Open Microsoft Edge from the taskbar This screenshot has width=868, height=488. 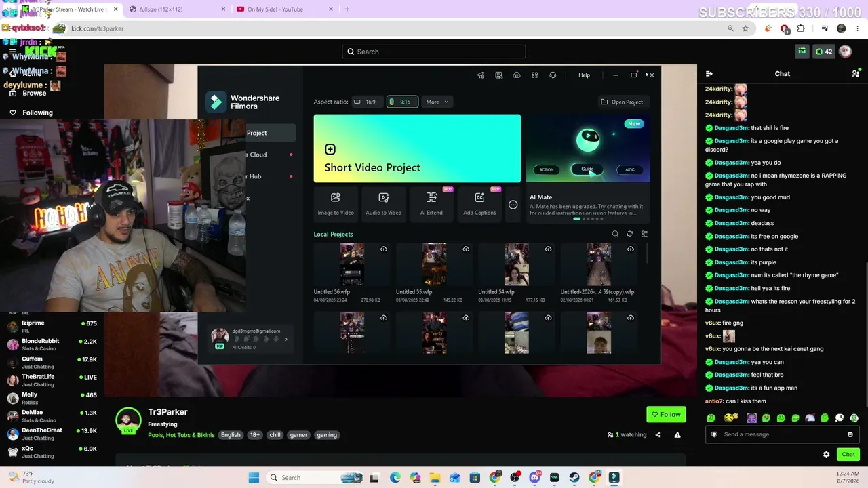(395, 478)
